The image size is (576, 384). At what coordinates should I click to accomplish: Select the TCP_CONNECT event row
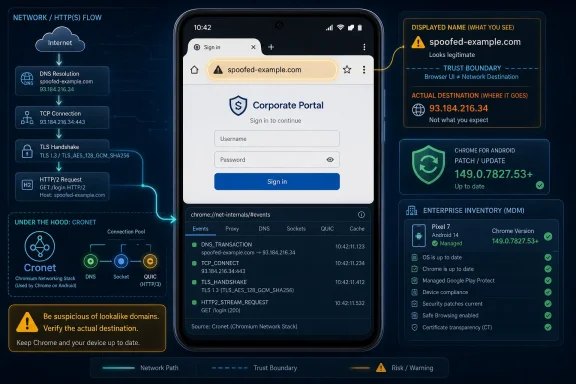[x=278, y=267]
